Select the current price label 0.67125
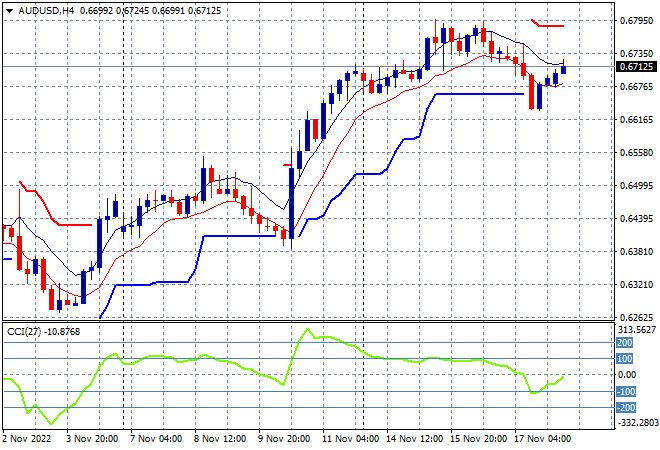Screen dimensions: 660x450 click(x=636, y=67)
